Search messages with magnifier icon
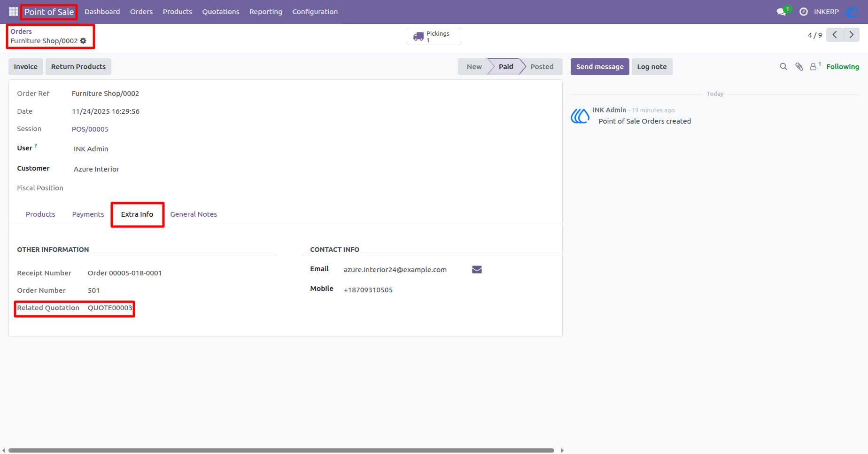The width and height of the screenshot is (868, 454). (783, 67)
